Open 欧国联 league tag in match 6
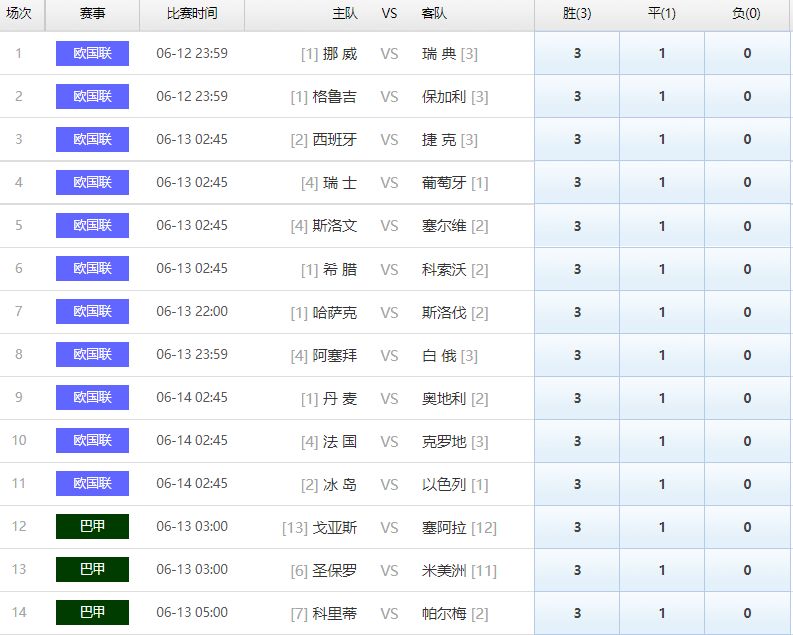Image resolution: width=793 pixels, height=635 pixels. (93, 268)
